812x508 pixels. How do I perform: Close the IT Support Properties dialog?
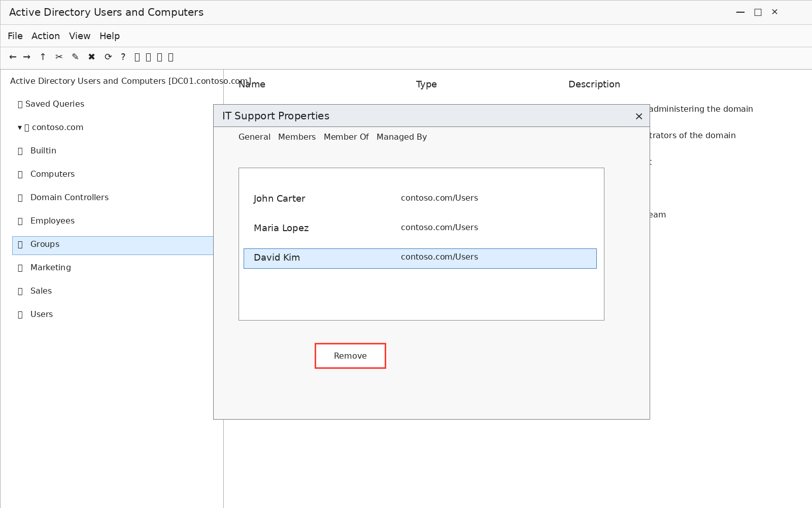639,116
